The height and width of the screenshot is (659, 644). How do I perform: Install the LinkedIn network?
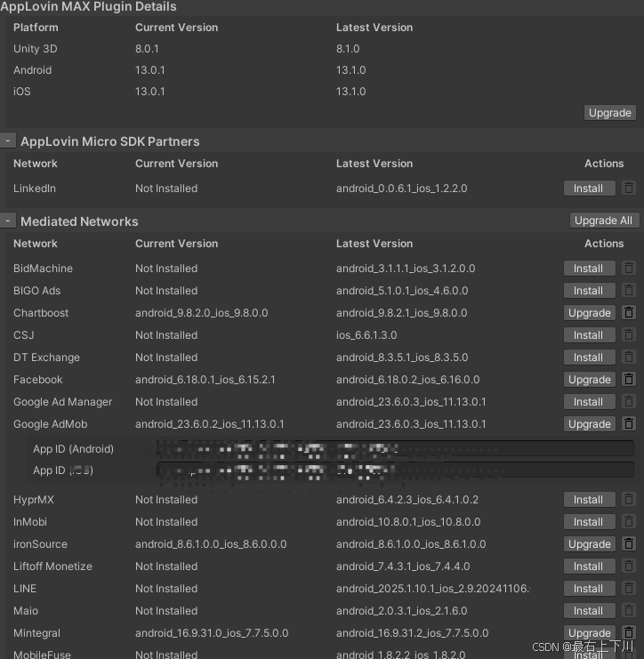(x=589, y=189)
